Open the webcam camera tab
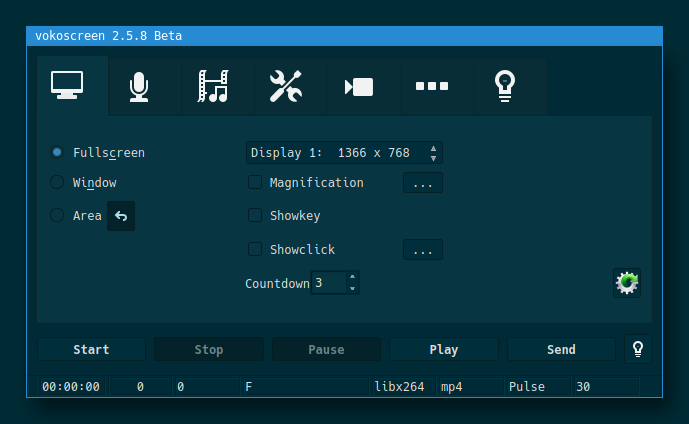This screenshot has height=424, width=689. [x=358, y=87]
